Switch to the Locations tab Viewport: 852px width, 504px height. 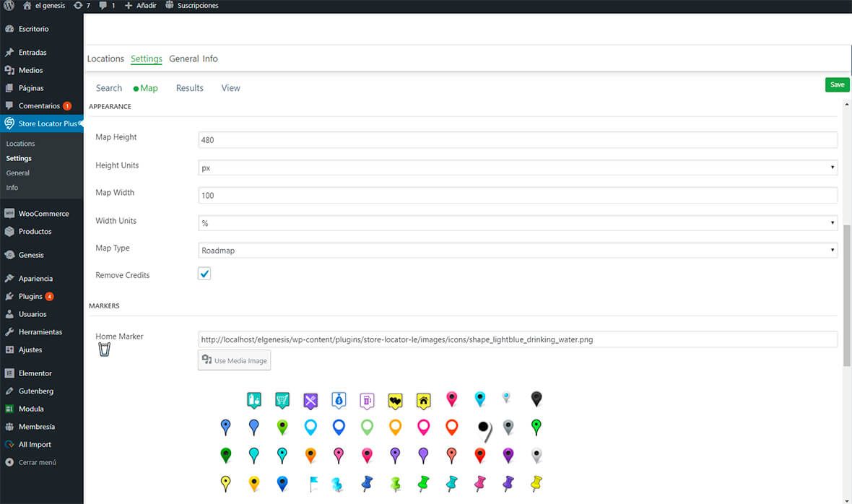105,58
